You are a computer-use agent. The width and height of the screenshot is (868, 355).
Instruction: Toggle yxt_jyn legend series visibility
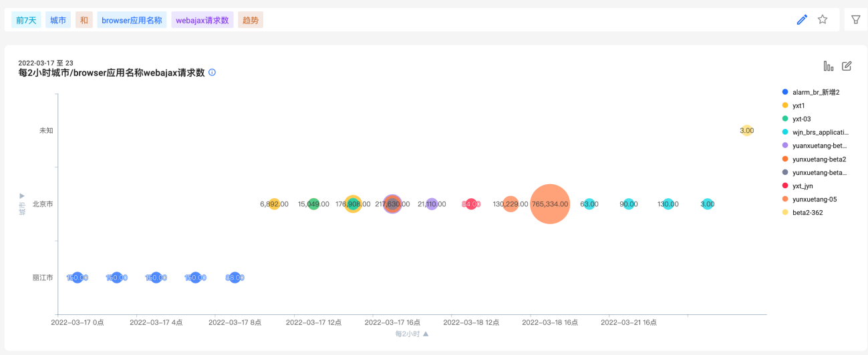pos(804,186)
